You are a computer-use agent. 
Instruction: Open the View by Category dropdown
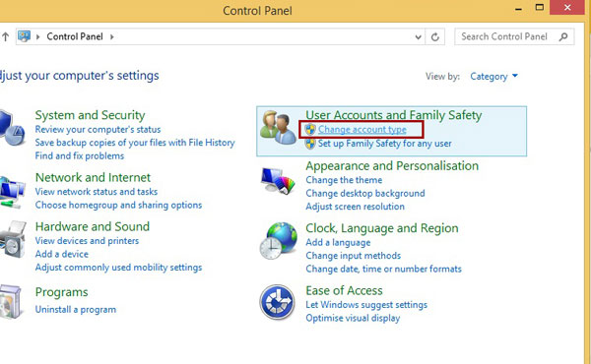(x=493, y=77)
